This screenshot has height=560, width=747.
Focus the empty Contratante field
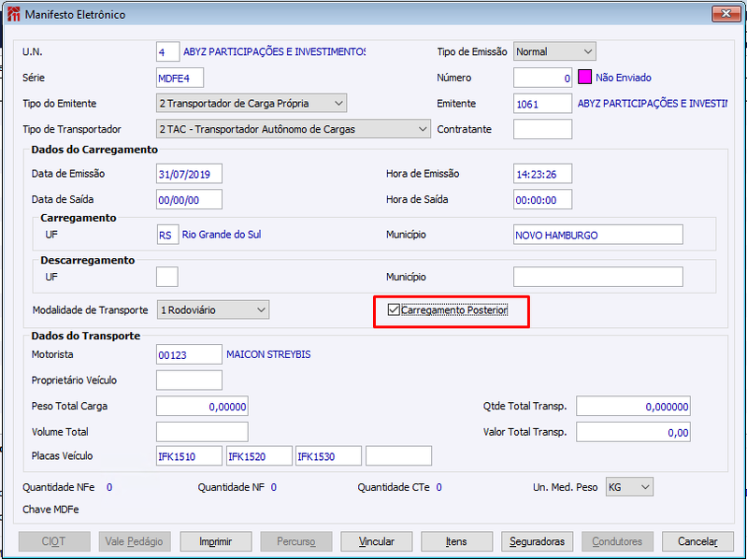pos(542,129)
